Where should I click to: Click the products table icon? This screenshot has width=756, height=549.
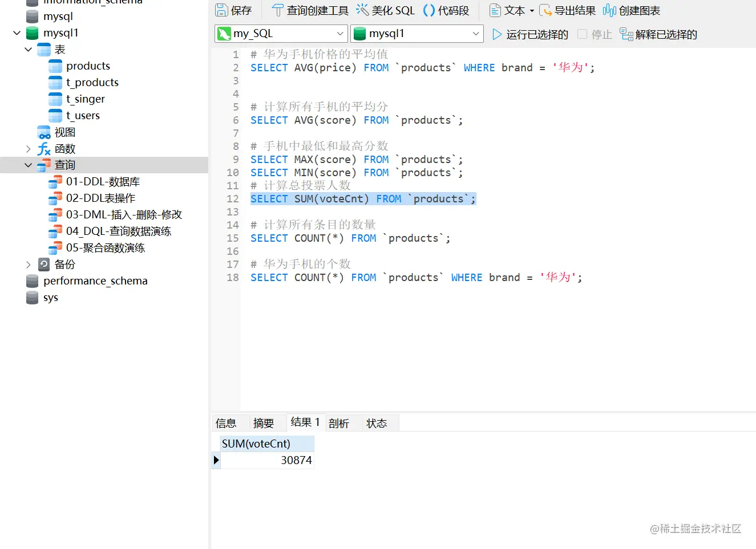55,66
